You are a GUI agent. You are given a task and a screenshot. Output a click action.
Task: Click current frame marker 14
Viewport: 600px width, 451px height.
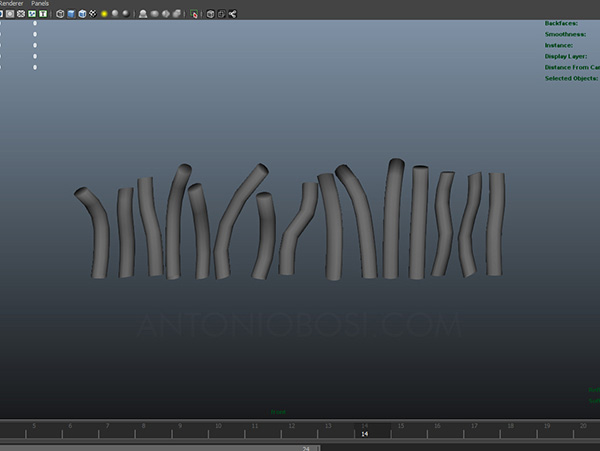pyautogui.click(x=364, y=434)
